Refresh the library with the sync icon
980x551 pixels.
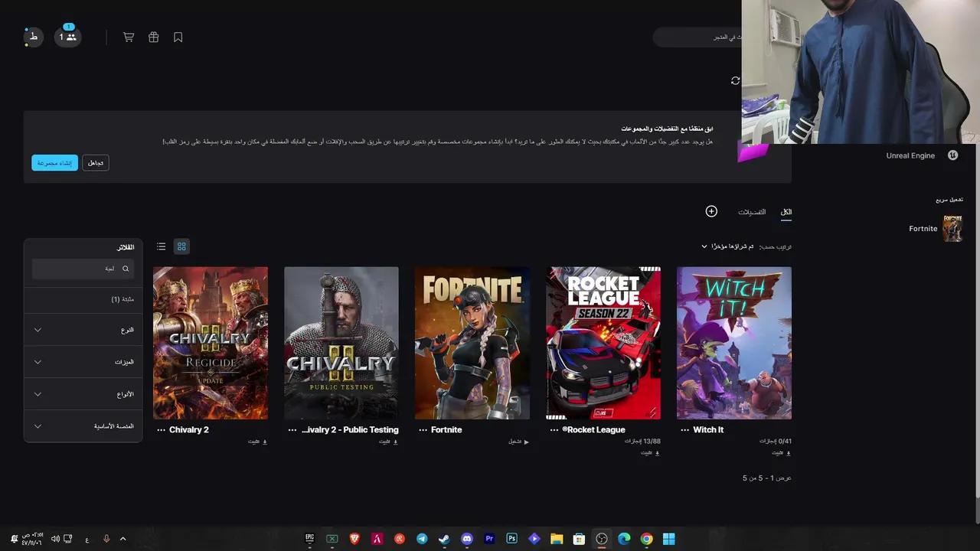click(x=735, y=80)
